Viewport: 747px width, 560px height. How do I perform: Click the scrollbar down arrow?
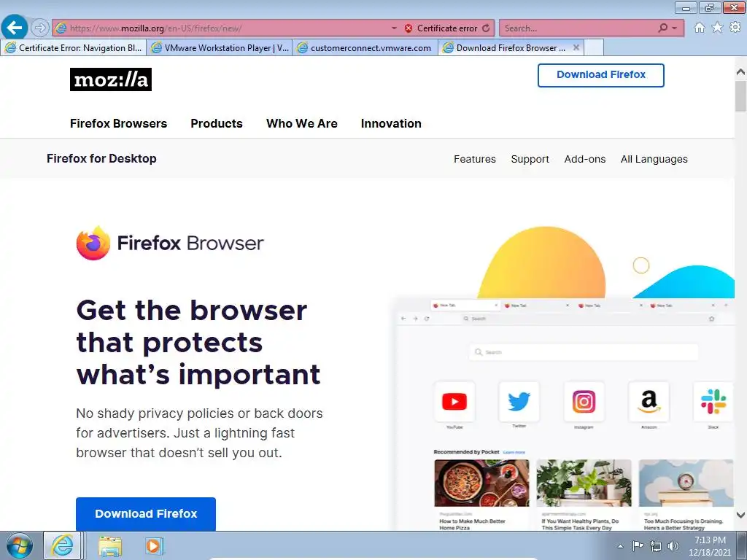click(740, 515)
